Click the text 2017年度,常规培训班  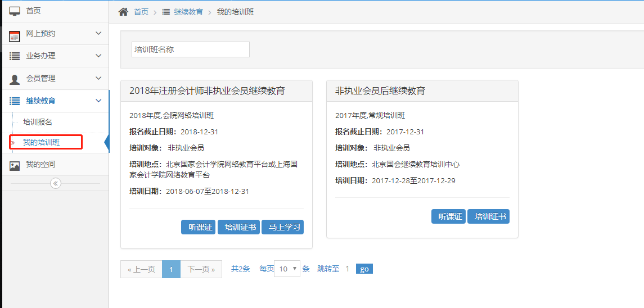click(x=370, y=115)
